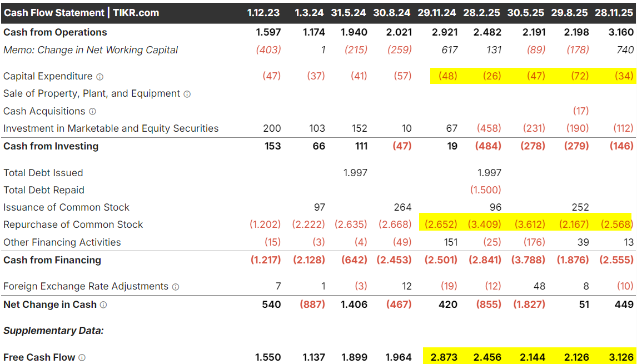Select working capital change value 740
The width and height of the screenshot is (637, 364).
[625, 51]
